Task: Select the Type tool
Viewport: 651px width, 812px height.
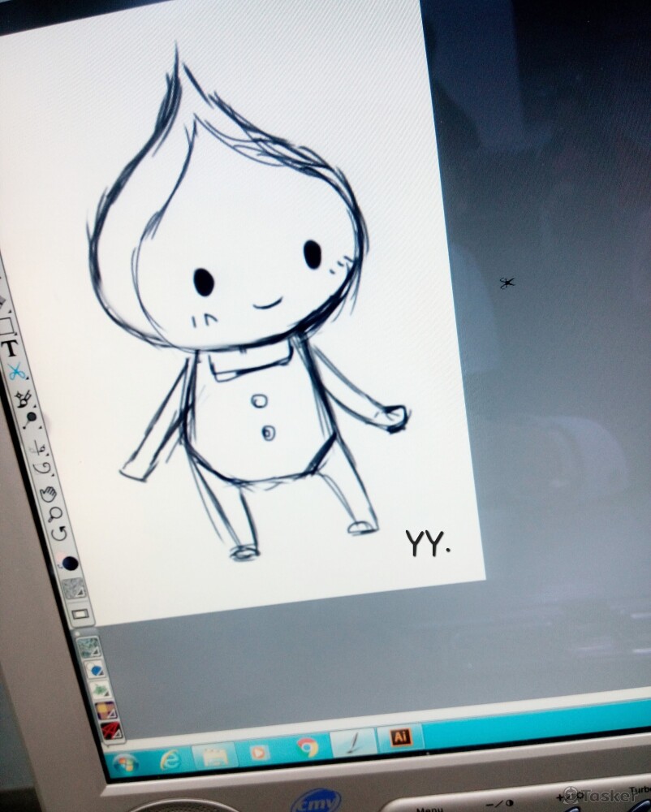Action: coord(11,349)
